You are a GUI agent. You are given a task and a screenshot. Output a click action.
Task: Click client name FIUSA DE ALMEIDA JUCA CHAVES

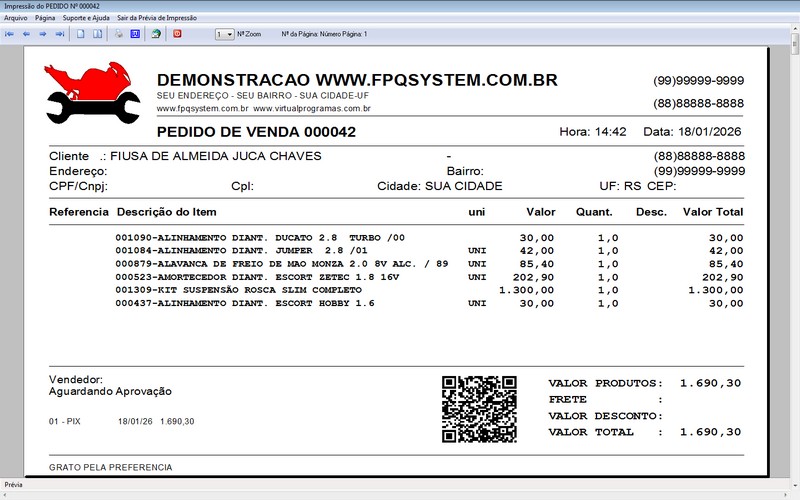(x=216, y=156)
